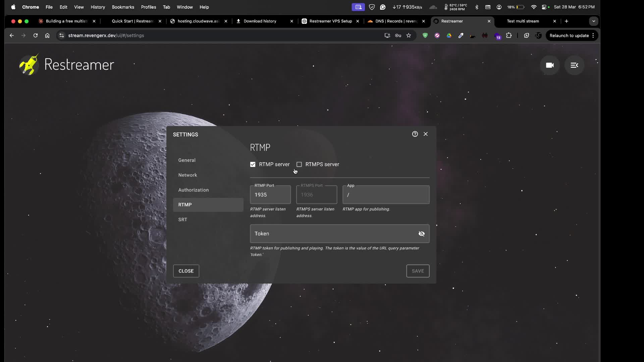Viewport: 644px width, 362px height.
Task: Open site information control in address bar
Action: (61, 36)
